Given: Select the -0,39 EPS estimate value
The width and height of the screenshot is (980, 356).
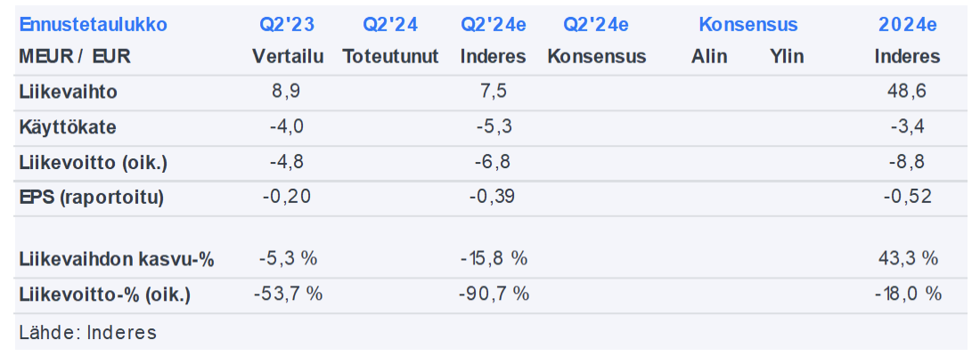Looking at the screenshot, I should [494, 198].
